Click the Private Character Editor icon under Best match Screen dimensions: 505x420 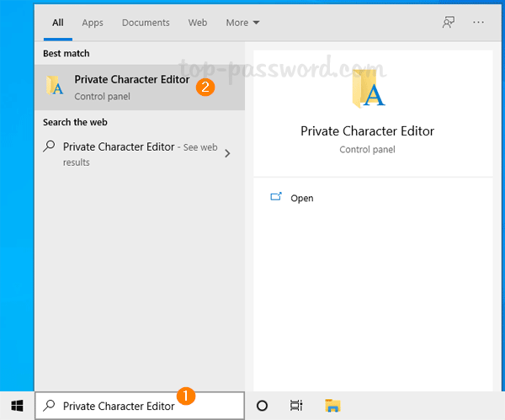pyautogui.click(x=56, y=86)
